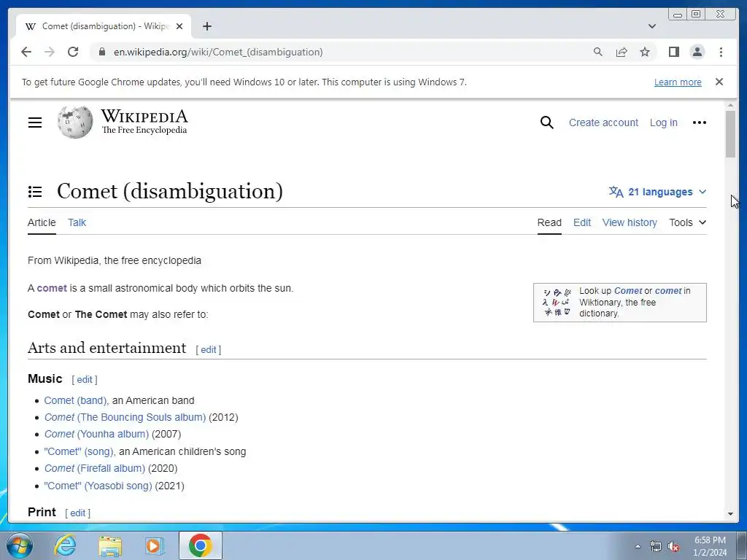Open Windows Media Player from taskbar
The width and height of the screenshot is (747, 560).
(153, 545)
